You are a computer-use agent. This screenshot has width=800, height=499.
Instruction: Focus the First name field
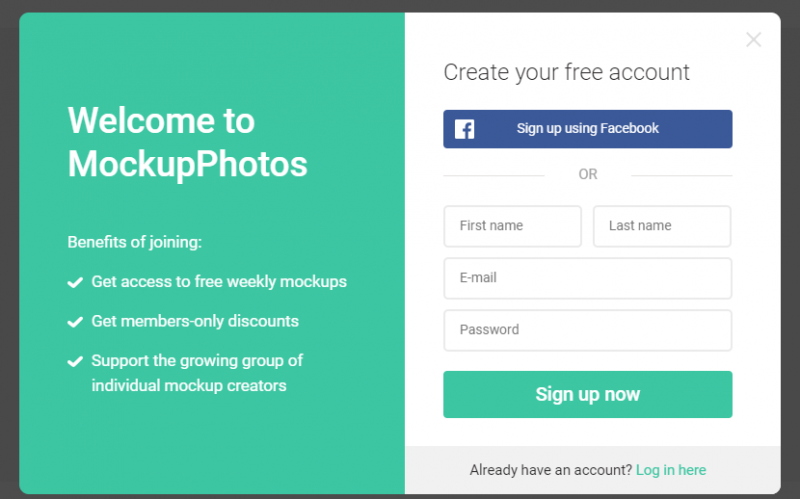[x=512, y=226]
